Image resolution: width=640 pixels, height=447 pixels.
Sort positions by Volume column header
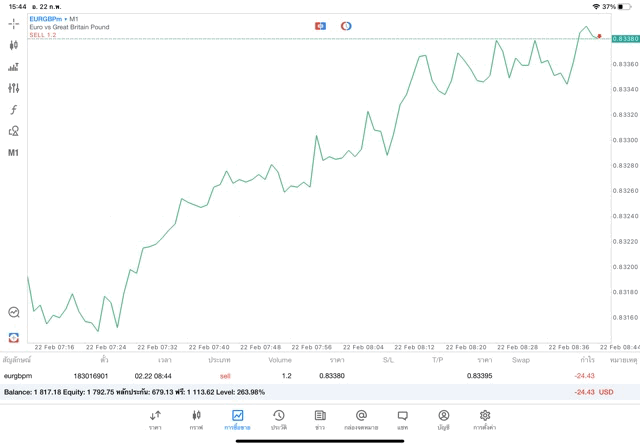coord(280,359)
